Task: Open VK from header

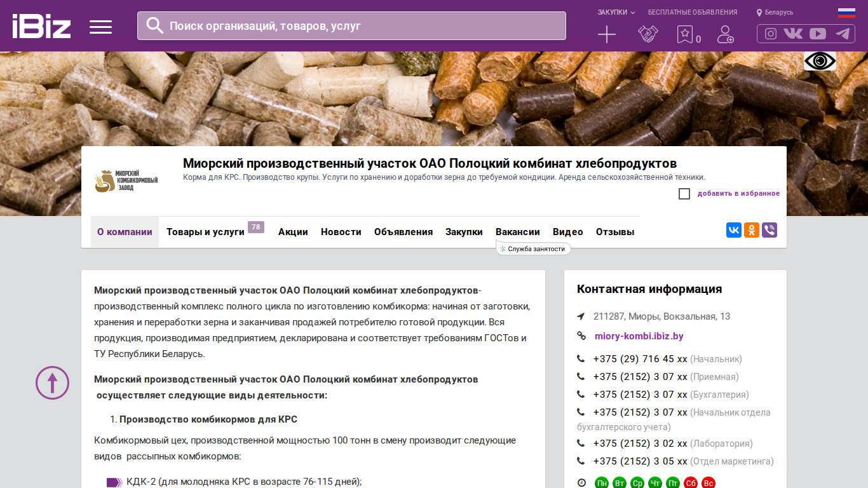Action: point(793,34)
